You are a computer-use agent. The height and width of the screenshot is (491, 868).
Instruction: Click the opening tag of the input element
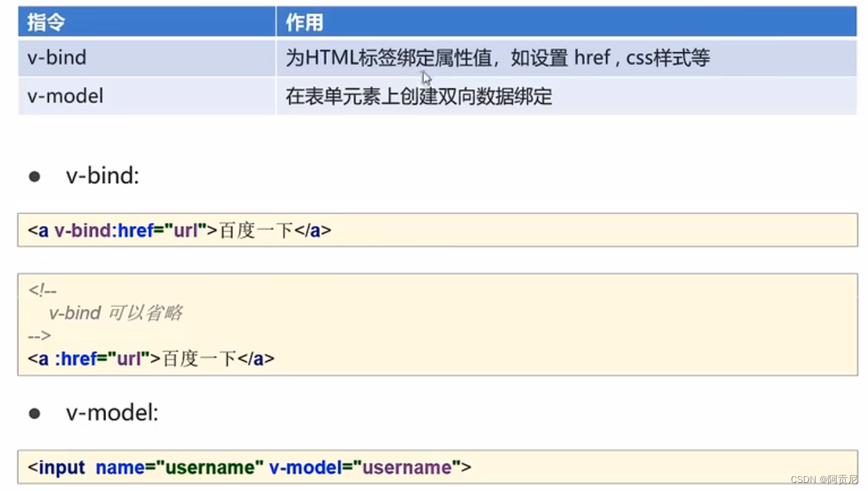57,467
